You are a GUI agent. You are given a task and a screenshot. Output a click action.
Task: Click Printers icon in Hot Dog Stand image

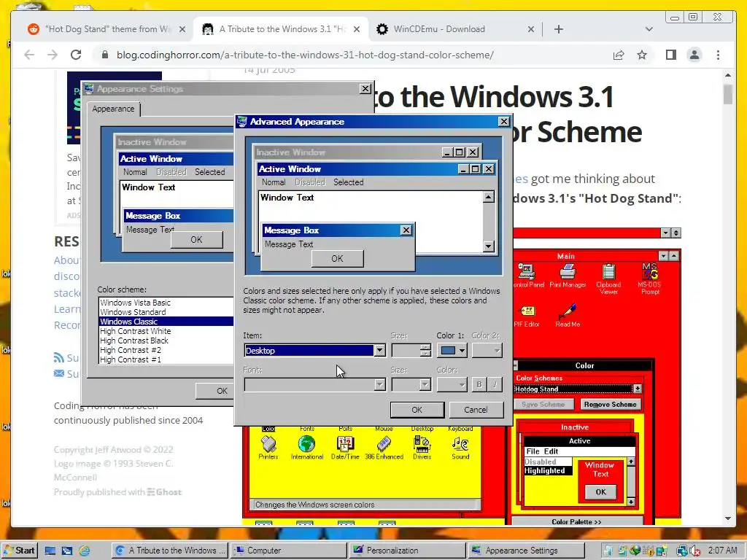point(268,448)
